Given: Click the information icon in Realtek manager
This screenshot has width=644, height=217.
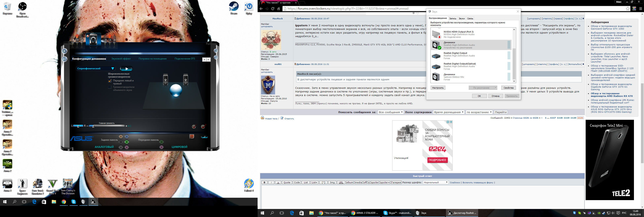Looking at the screenshot, I should pos(64,59).
